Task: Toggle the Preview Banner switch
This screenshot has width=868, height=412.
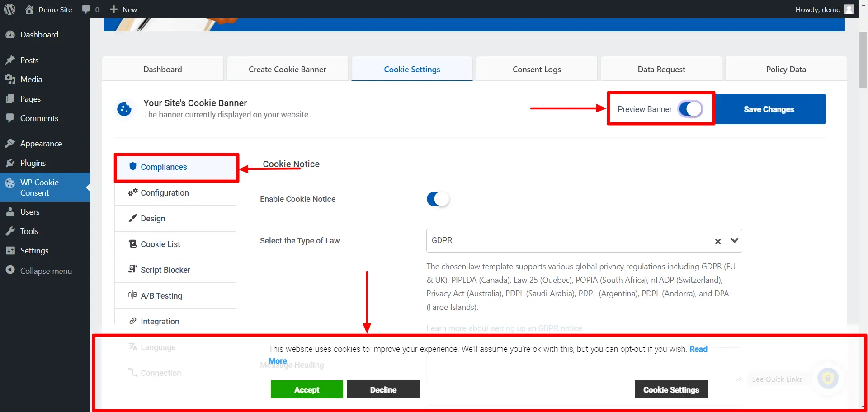Action: coord(690,109)
